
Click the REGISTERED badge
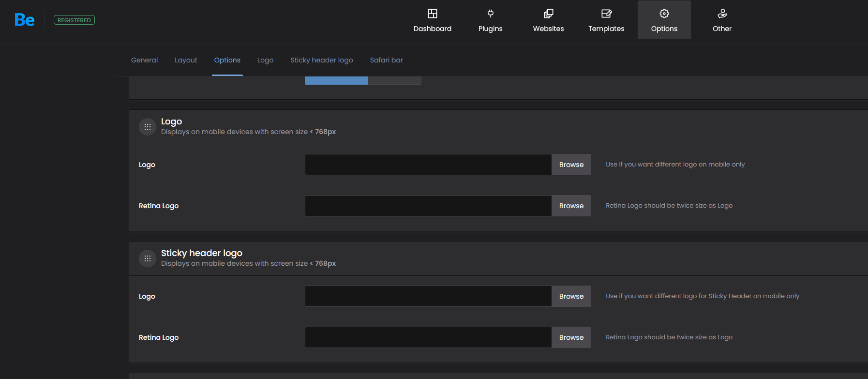click(74, 20)
